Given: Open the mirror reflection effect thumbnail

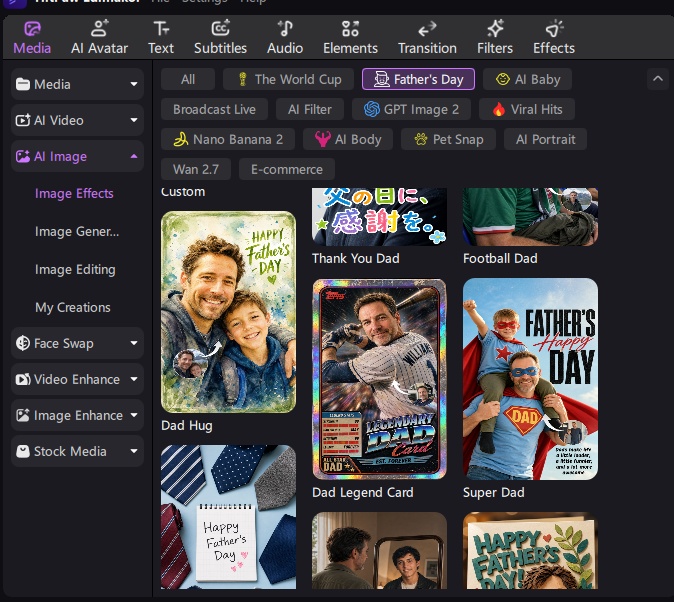Looking at the screenshot, I should tap(380, 550).
